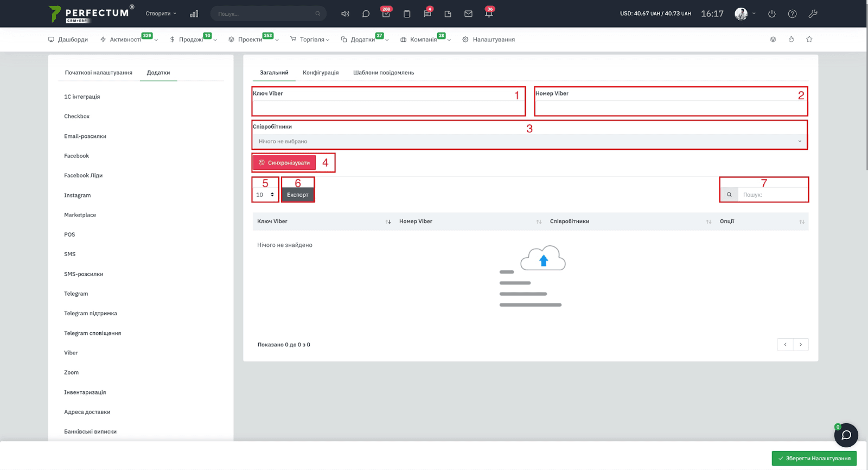The width and height of the screenshot is (868, 470).
Task: Open the Viber sidebar item
Action: tap(71, 353)
